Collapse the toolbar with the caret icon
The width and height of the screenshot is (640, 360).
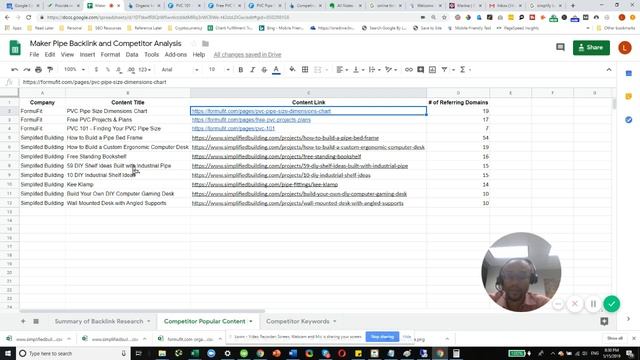(x=609, y=70)
